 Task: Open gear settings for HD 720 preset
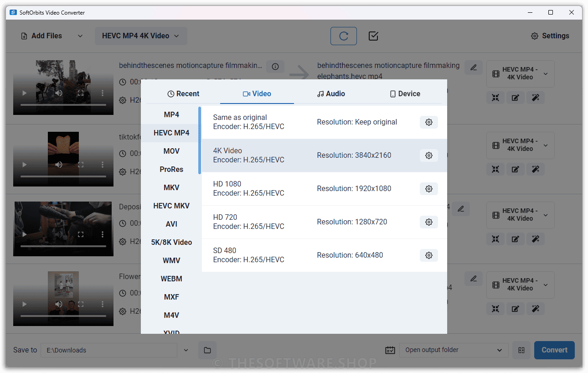[428, 222]
